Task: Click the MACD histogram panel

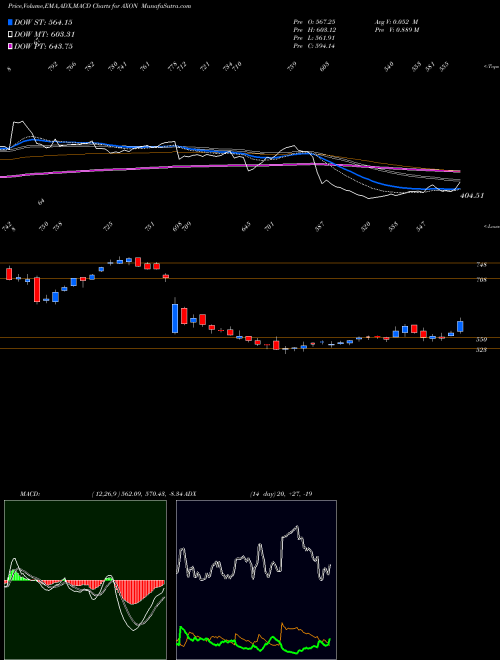Action: 85,580
